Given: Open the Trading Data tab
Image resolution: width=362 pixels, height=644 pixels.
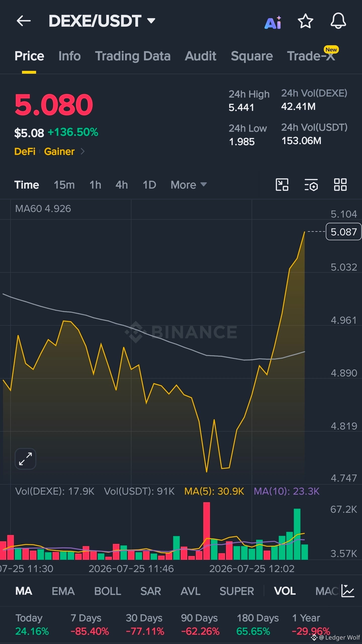Looking at the screenshot, I should (133, 56).
